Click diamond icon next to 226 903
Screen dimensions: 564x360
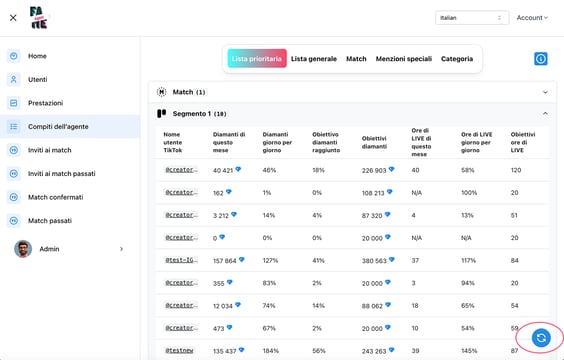[x=391, y=169]
